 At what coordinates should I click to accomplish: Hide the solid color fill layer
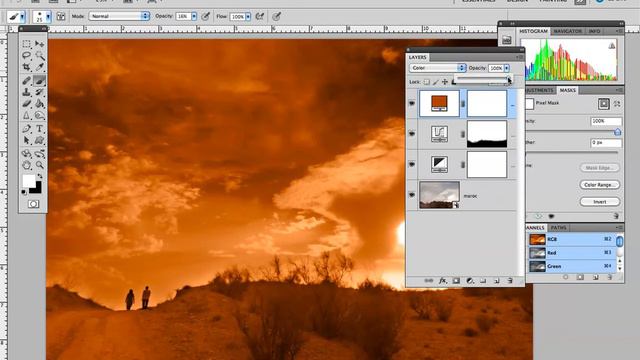point(412,103)
